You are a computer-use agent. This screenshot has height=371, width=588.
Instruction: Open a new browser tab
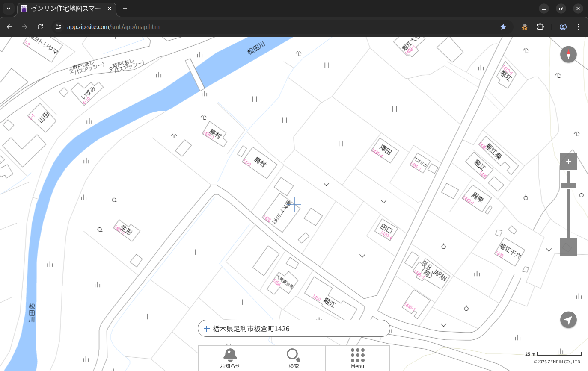pos(125,9)
